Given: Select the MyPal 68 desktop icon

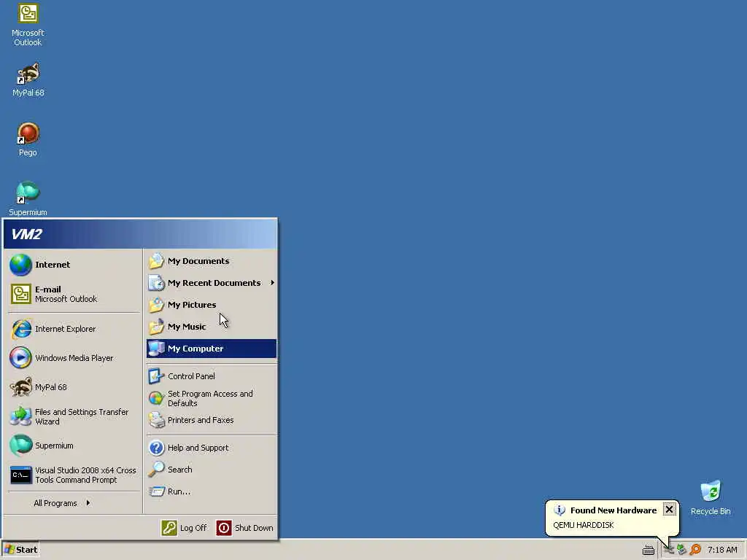Looking at the screenshot, I should click(x=28, y=80).
